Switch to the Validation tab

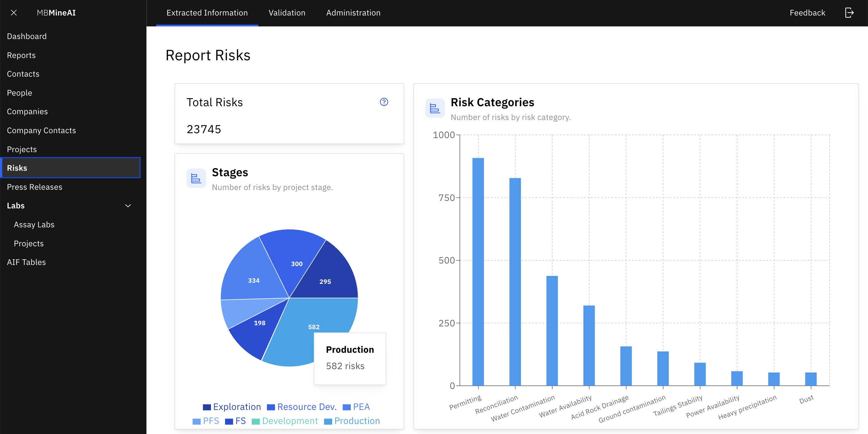coord(287,12)
